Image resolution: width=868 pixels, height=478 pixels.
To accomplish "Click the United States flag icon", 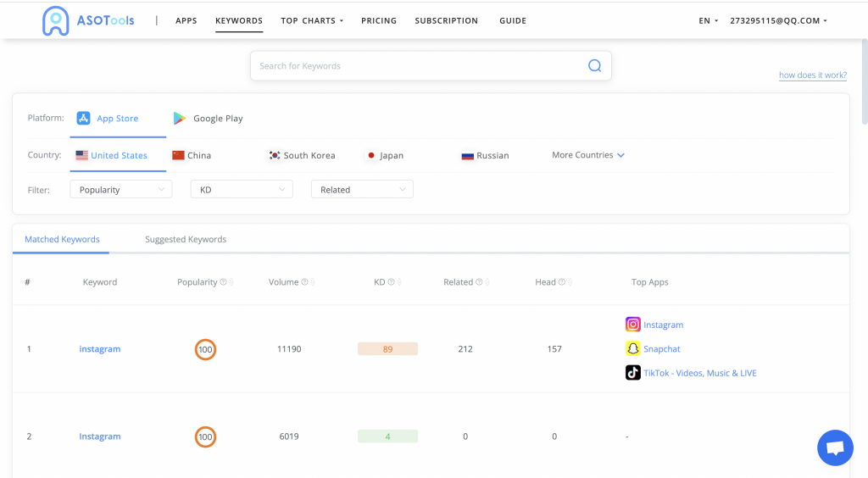I will pyautogui.click(x=82, y=155).
